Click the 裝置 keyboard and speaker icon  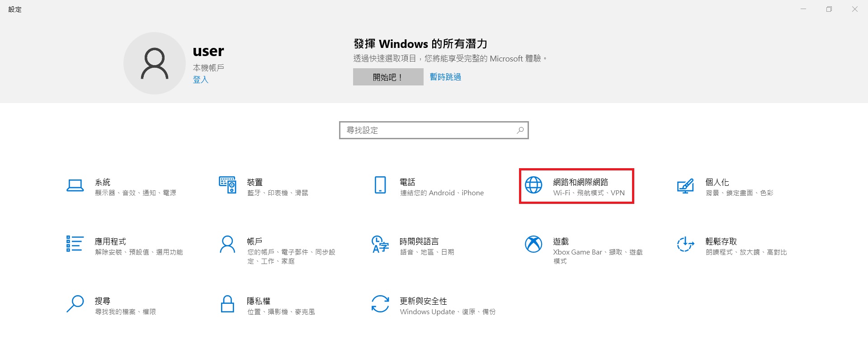[x=227, y=185]
